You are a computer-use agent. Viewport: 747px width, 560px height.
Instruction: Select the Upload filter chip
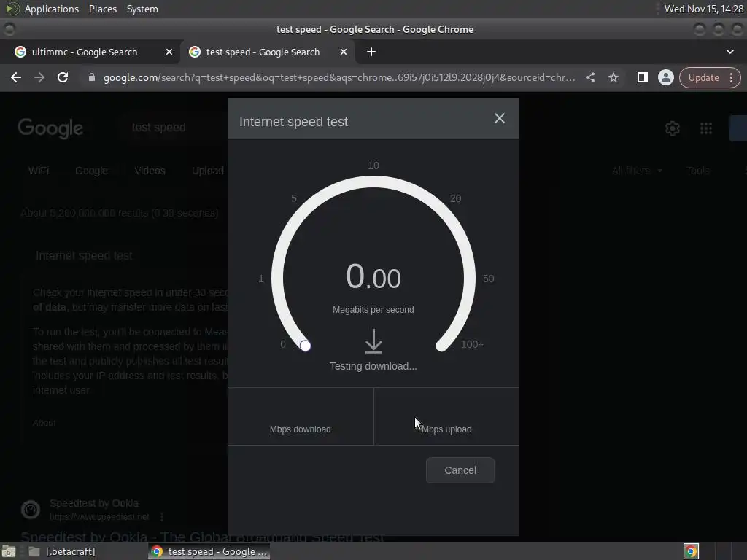(208, 171)
